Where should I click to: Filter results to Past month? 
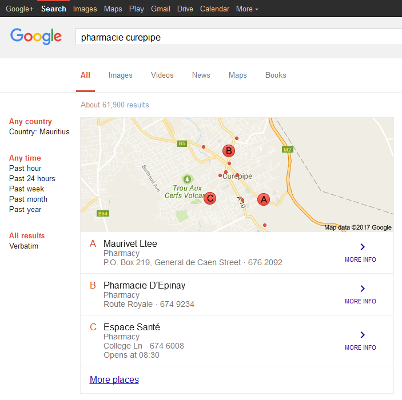pos(28,199)
